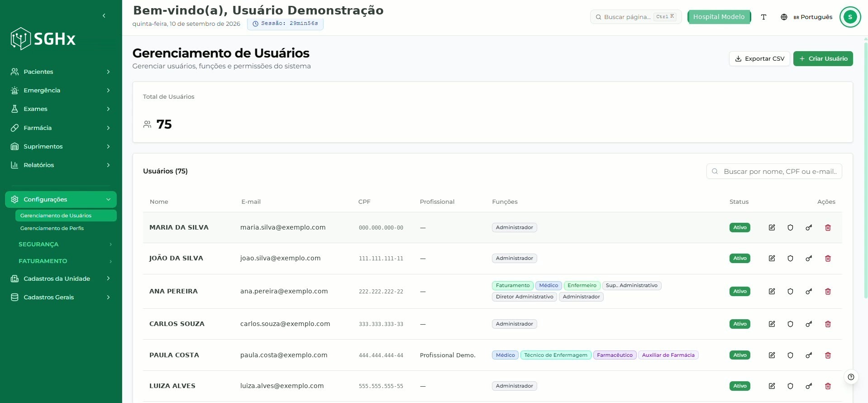Delete user Carlos Souza
The image size is (868, 403).
(828, 324)
